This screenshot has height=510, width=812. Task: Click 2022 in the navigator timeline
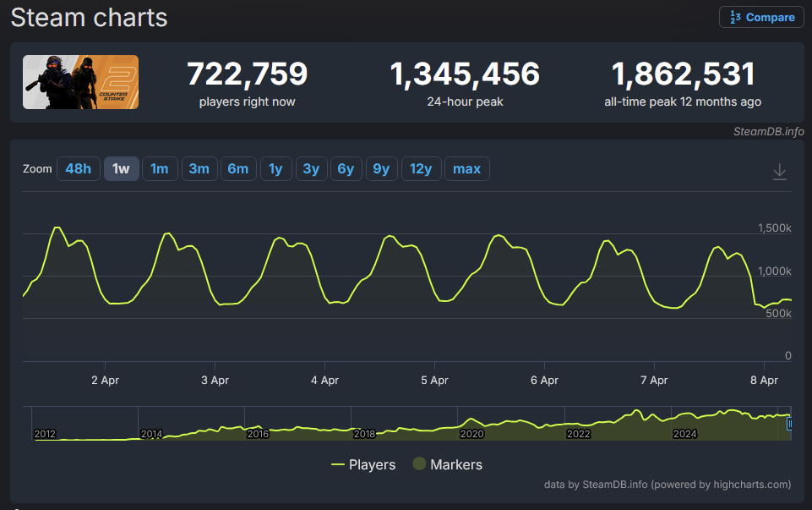click(578, 434)
